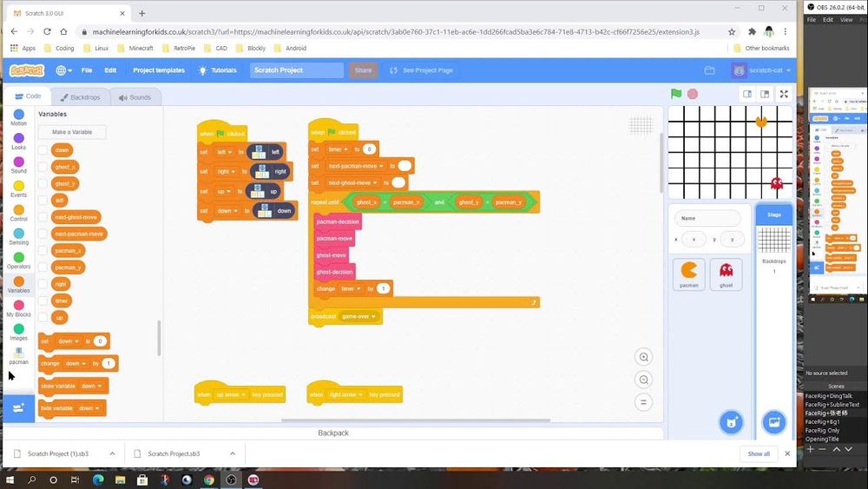Open the Edit menu in Scratch
This screenshot has height=489, width=868.
[x=110, y=70]
